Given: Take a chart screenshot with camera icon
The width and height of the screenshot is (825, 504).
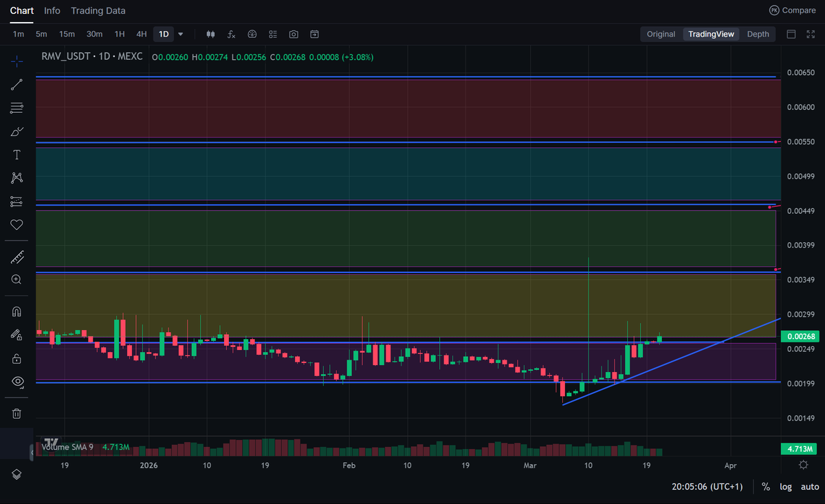Looking at the screenshot, I should click(x=294, y=34).
